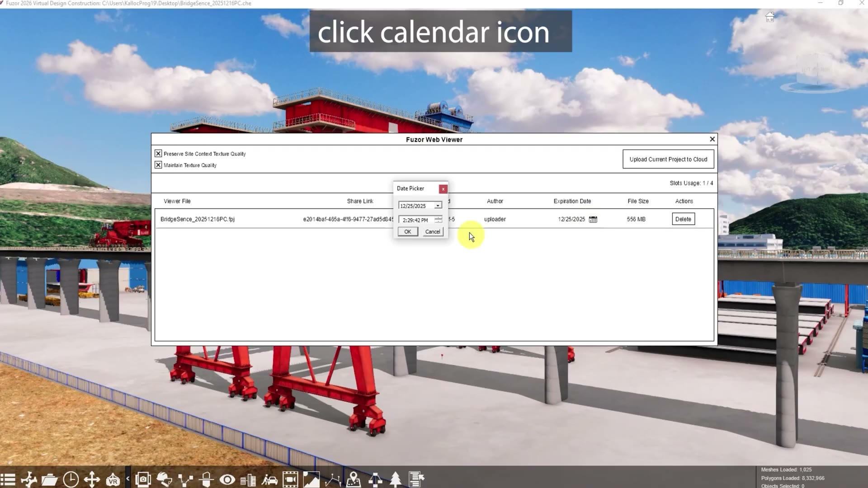Click the time field showing 2:29:42 PM
868x488 pixels.
click(x=415, y=220)
